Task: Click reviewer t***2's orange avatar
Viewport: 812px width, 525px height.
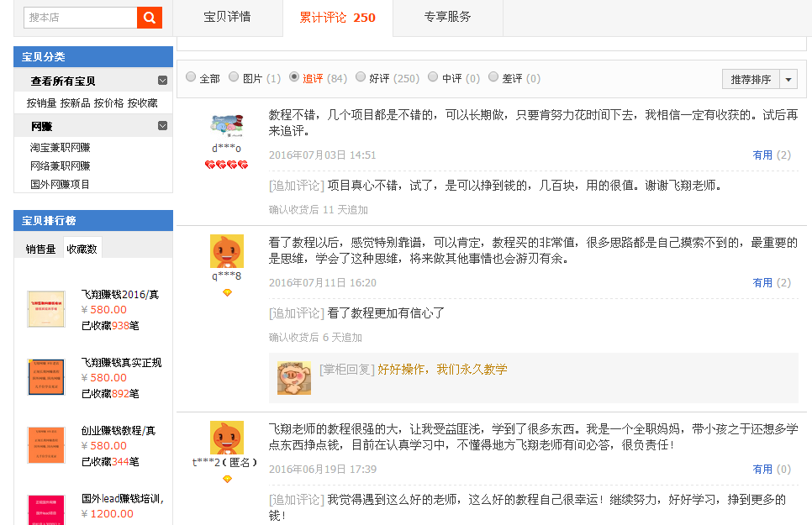Action: click(226, 438)
